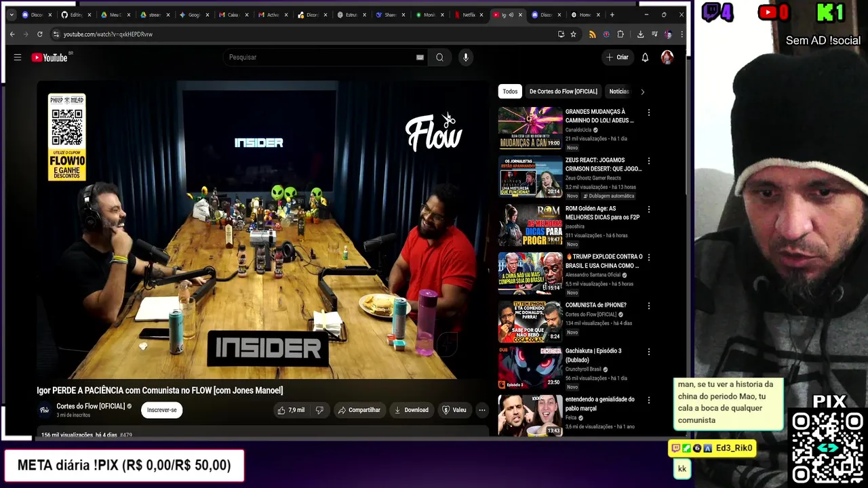Screen dimensions: 868x488
Task: Open the Cortes do Flow channel avatar
Action: point(45,410)
